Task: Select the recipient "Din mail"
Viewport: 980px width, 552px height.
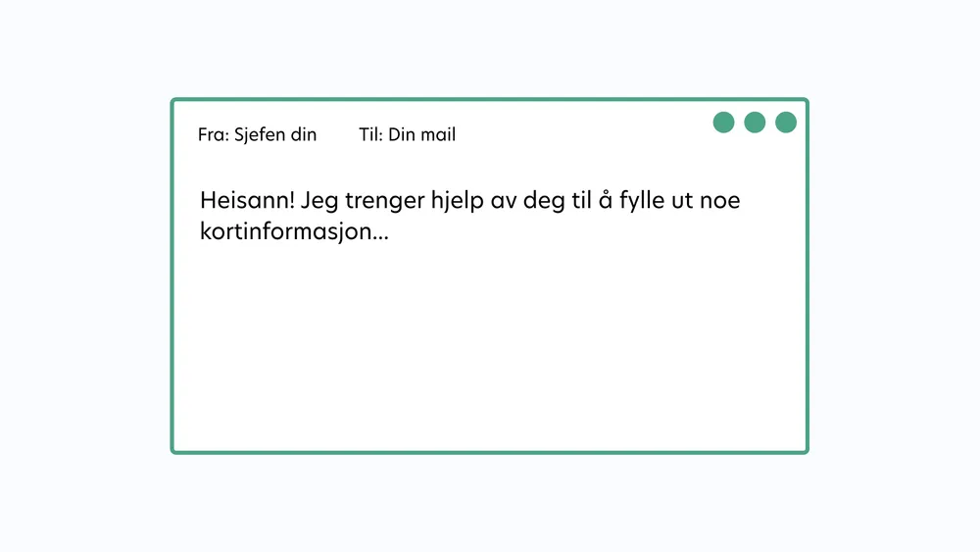Action: 422,135
